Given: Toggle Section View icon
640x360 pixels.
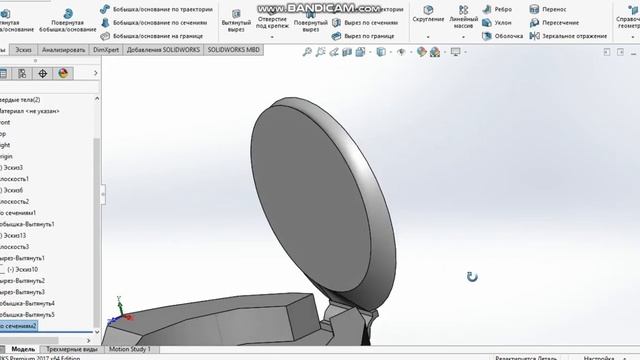Looking at the screenshot, I should [347, 52].
